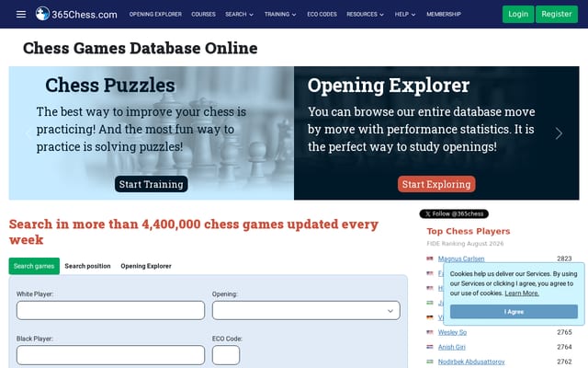Click FIDE Ranking August 2026 text
This screenshot has width=588, height=368.
[465, 244]
